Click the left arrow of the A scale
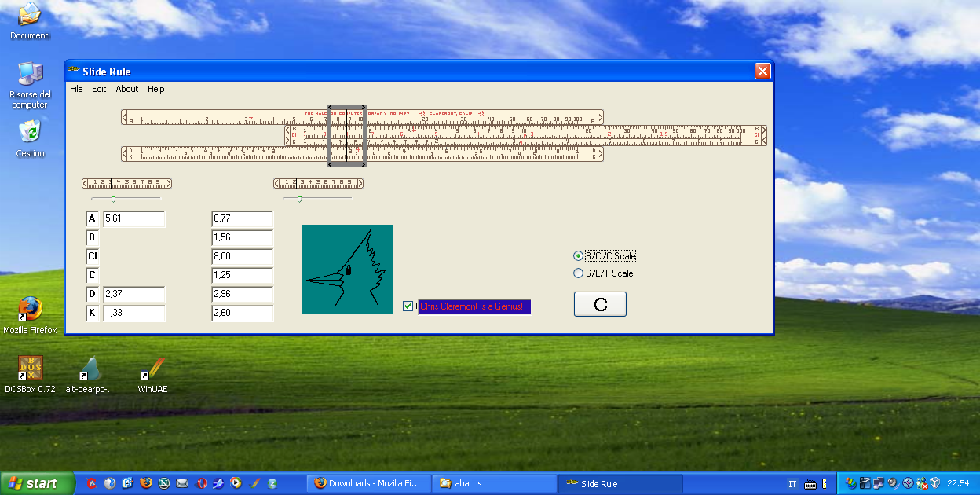 point(125,117)
